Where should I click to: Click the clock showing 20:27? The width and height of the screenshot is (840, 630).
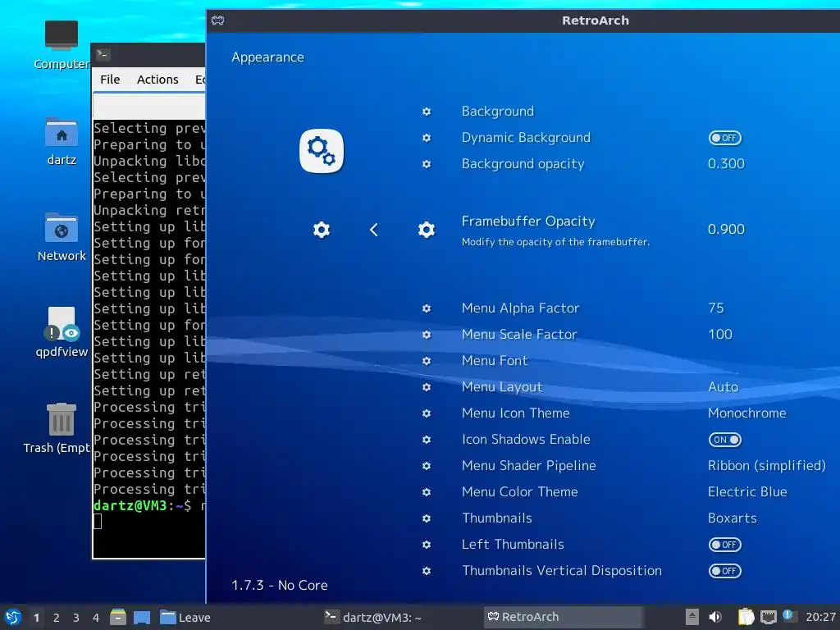click(x=820, y=617)
